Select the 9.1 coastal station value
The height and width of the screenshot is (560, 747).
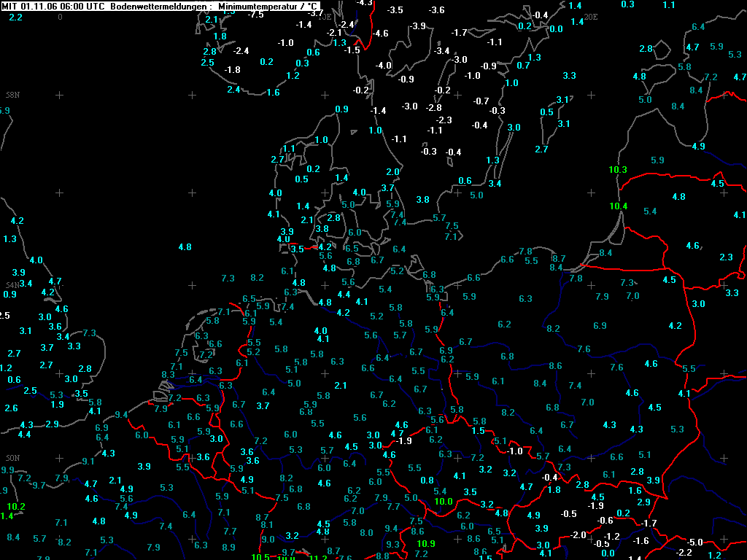pos(88,461)
